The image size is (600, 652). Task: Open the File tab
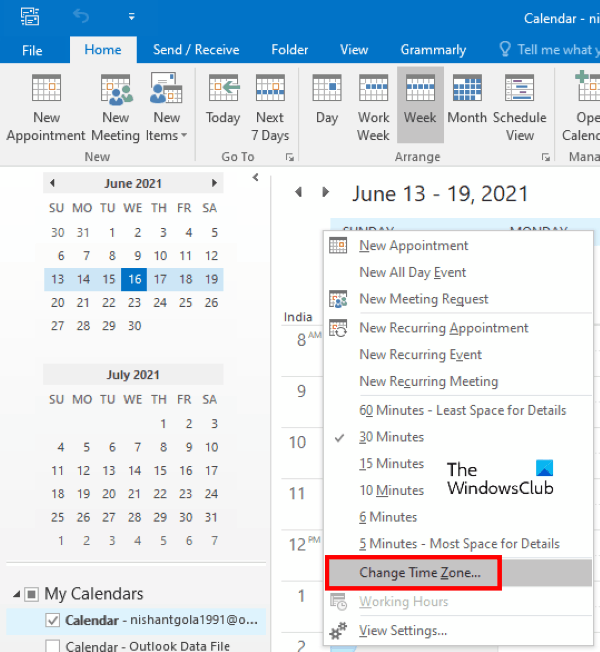(x=32, y=50)
